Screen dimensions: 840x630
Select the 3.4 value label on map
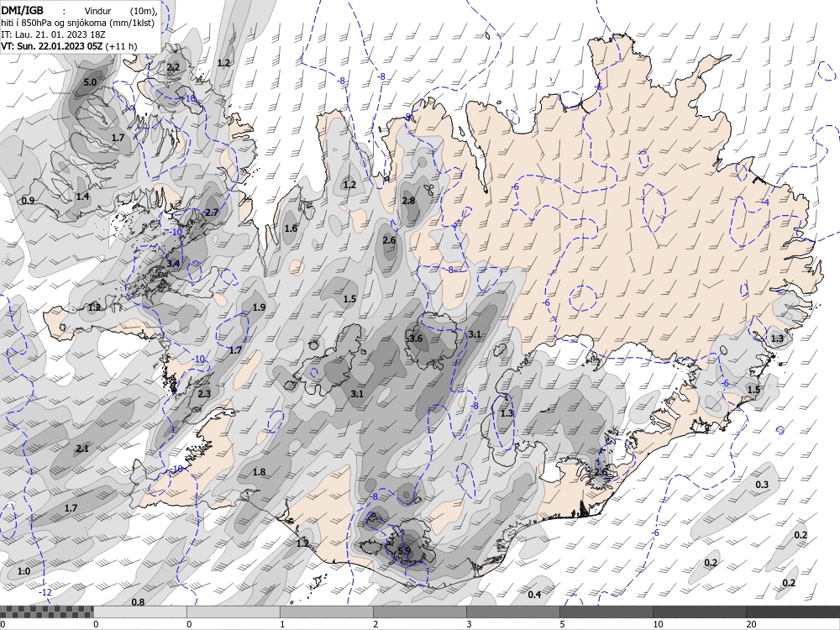[173, 264]
